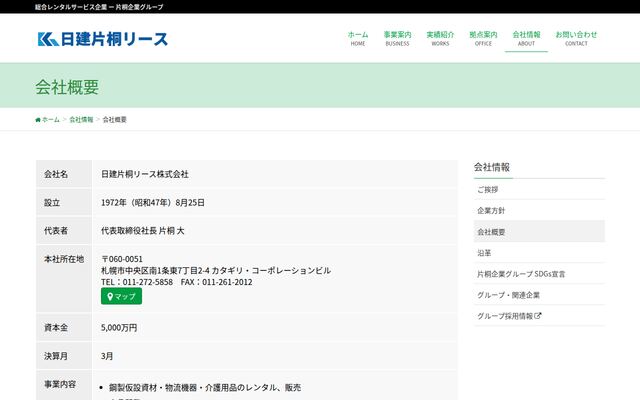Image resolution: width=640 pixels, height=400 pixels.
Task: Open the グループ・関連企業 sidebar link
Action: tap(539, 295)
